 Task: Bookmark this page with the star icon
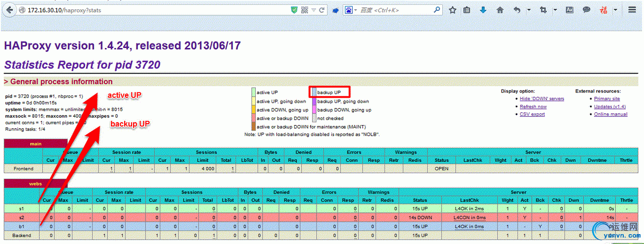[453, 10]
